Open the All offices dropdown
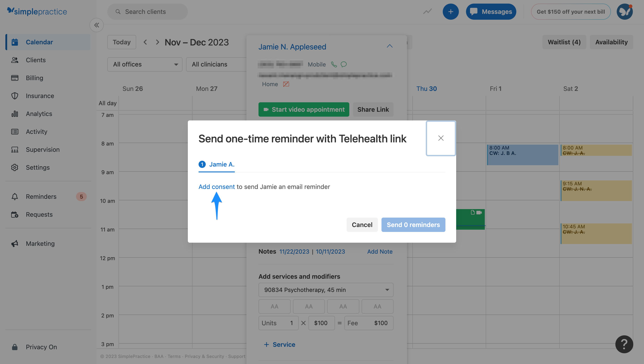Image resolution: width=644 pixels, height=364 pixels. [145, 64]
